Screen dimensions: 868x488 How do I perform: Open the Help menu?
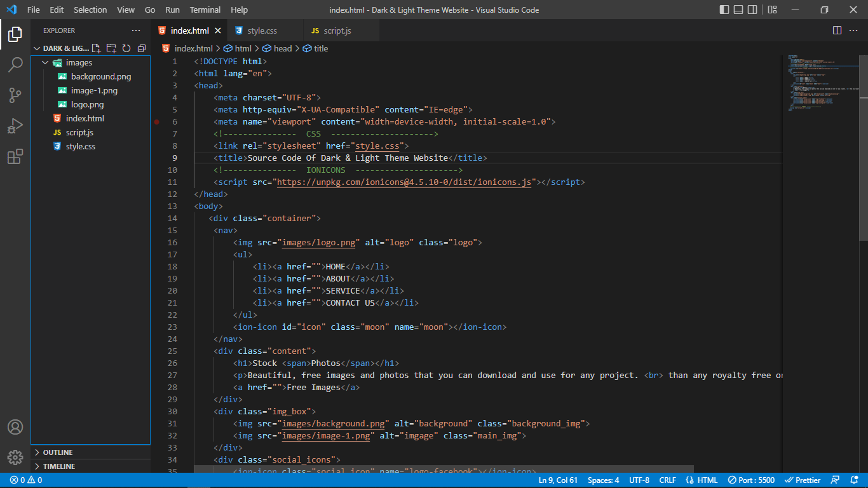[x=240, y=10]
